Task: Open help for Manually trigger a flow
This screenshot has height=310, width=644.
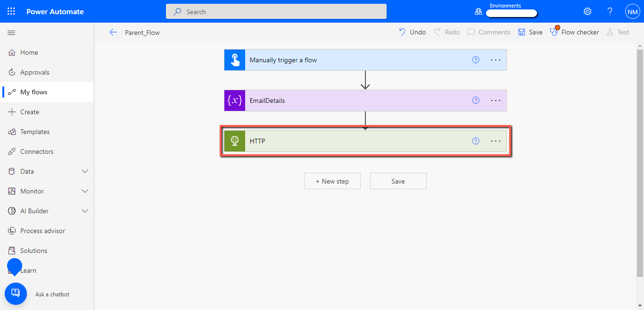Action: [x=476, y=60]
